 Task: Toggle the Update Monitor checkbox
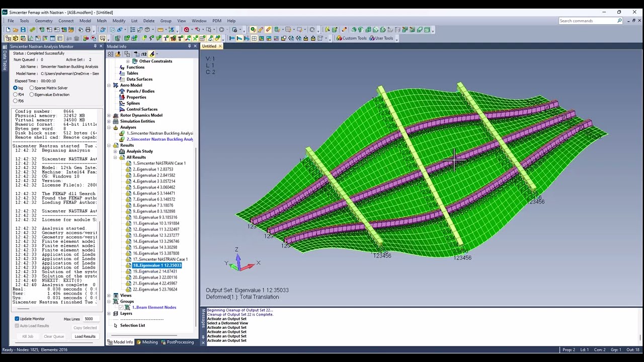pos(17,319)
